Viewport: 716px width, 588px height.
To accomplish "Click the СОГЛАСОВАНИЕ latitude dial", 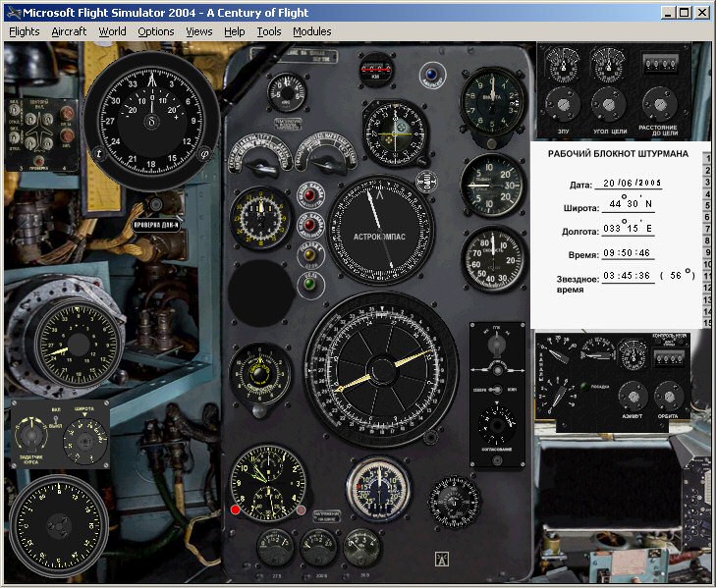I will pos(496,424).
